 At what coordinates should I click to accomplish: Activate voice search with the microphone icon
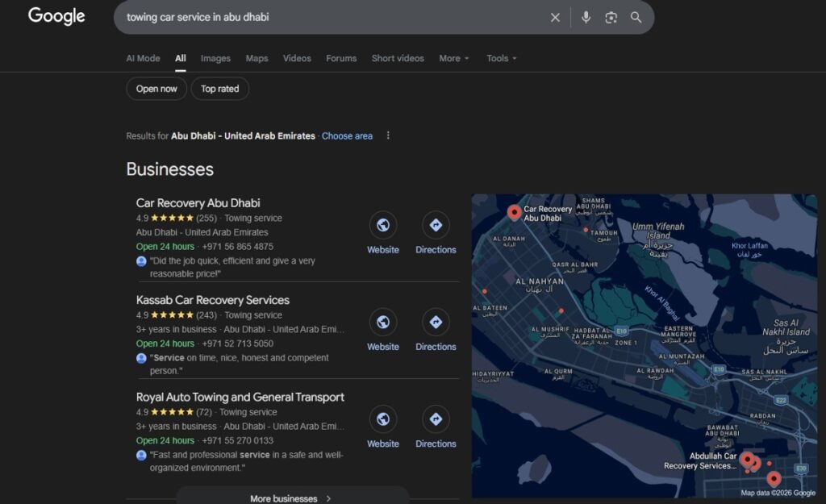(x=586, y=17)
